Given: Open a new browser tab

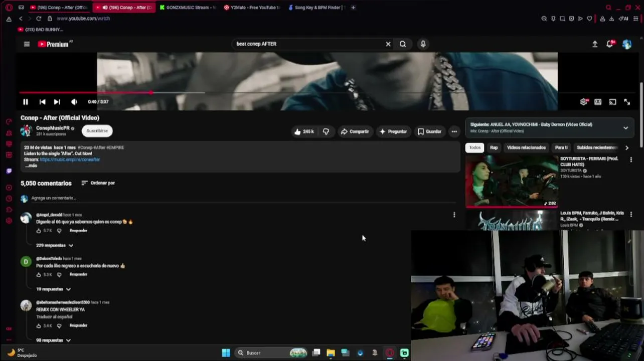Looking at the screenshot, I should pyautogui.click(x=353, y=8).
